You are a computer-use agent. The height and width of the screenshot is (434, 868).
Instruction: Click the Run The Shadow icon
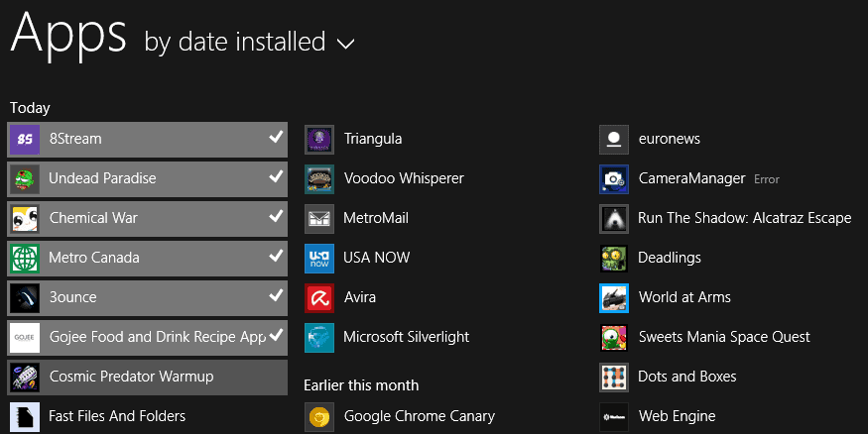coord(614,219)
